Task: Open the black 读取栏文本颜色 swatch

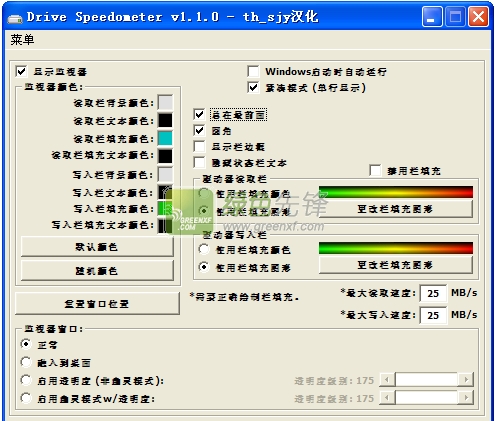Action: pyautogui.click(x=165, y=120)
